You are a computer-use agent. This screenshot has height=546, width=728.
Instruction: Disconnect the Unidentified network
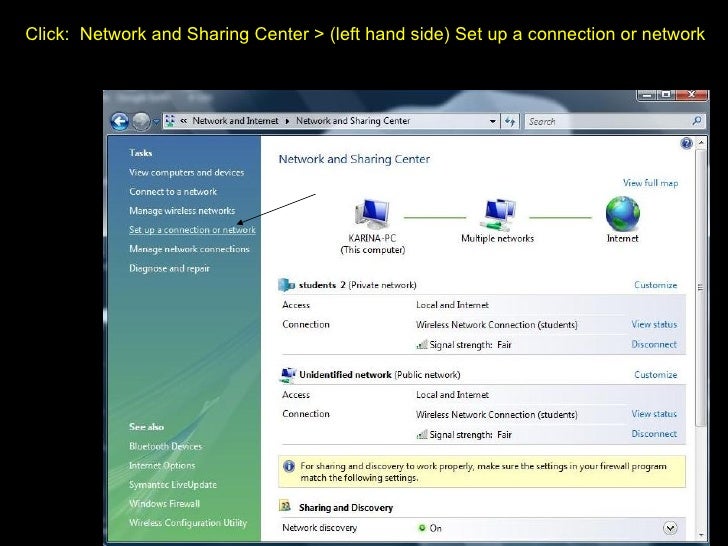[654, 434]
